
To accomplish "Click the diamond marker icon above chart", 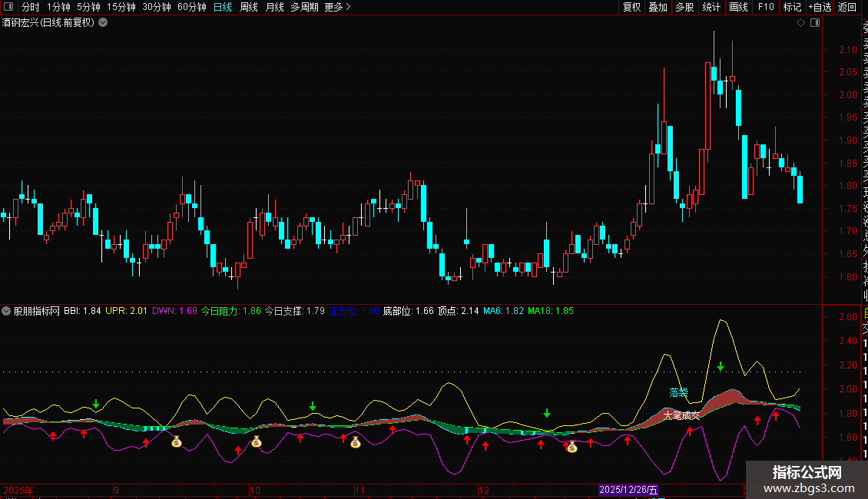I will pos(801,23).
